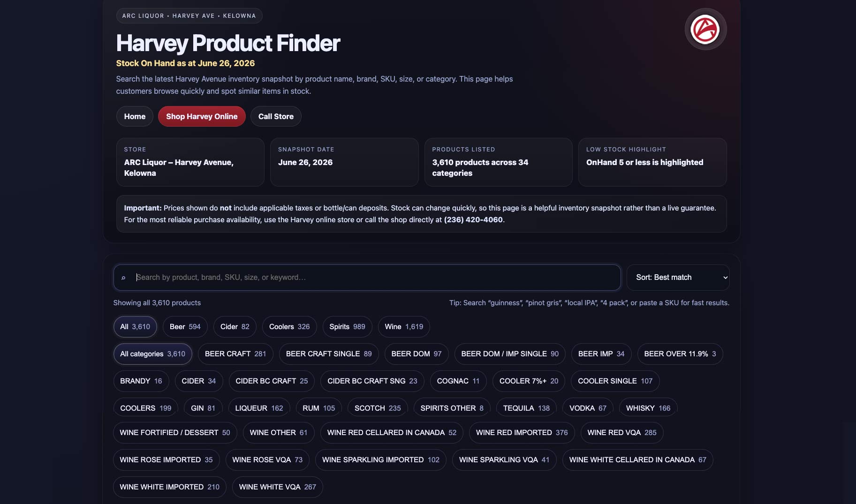Filter by WINE SPARKLING VQA

point(504,460)
